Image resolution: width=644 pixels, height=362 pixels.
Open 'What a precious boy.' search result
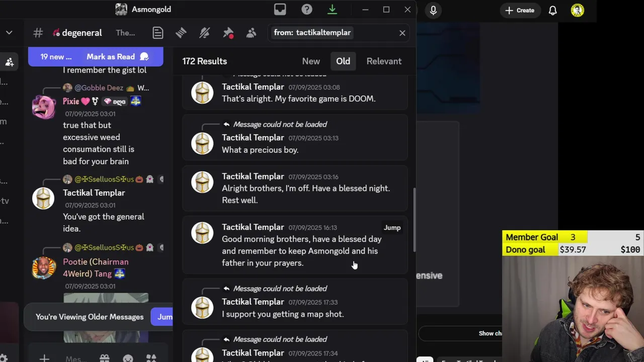(295, 137)
